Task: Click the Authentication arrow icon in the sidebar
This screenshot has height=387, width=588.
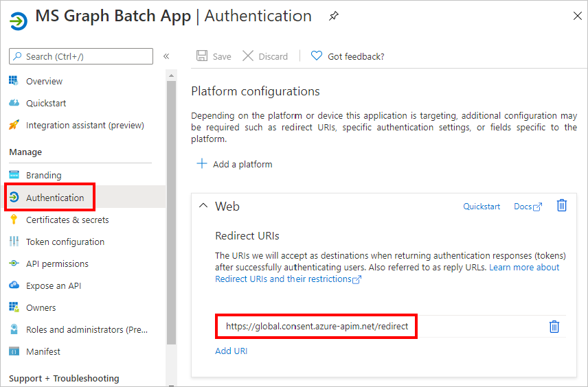Action: 14,197
